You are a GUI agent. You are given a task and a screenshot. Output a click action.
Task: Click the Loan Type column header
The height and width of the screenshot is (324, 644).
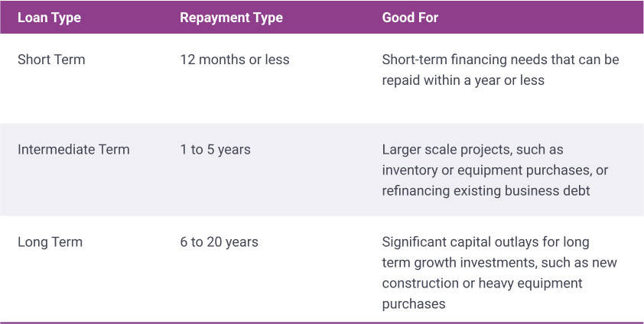(49, 18)
